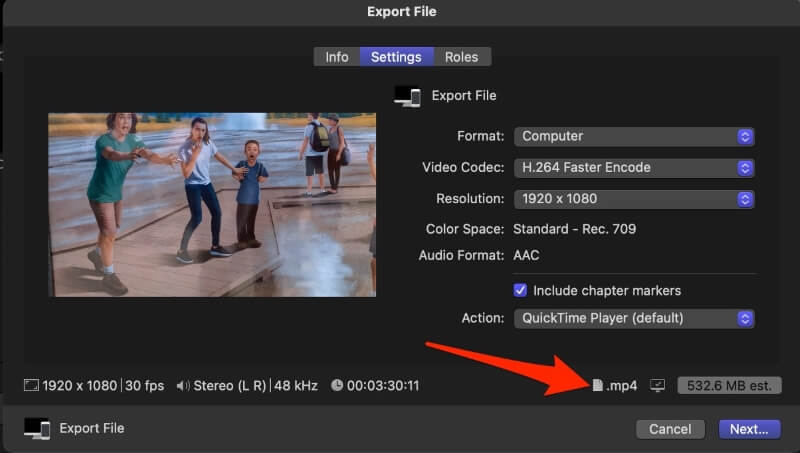Click the frame size icon beside 1920 x 1080
The height and width of the screenshot is (453, 800).
click(31, 385)
